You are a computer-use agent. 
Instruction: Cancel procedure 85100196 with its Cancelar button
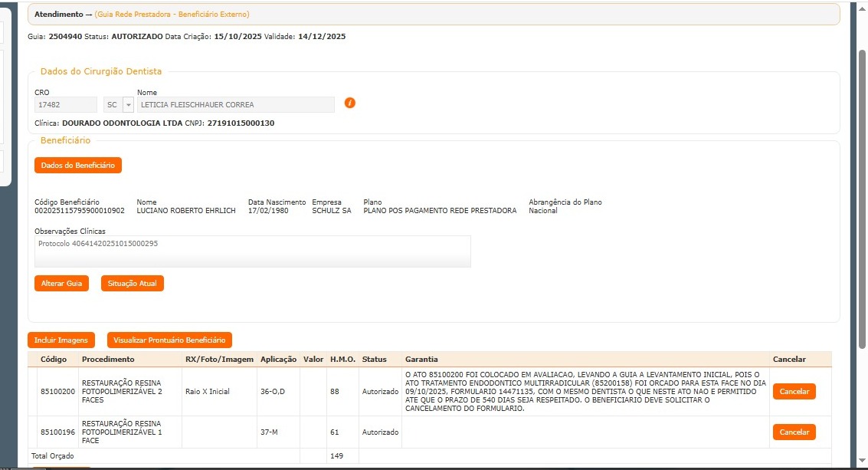point(794,432)
